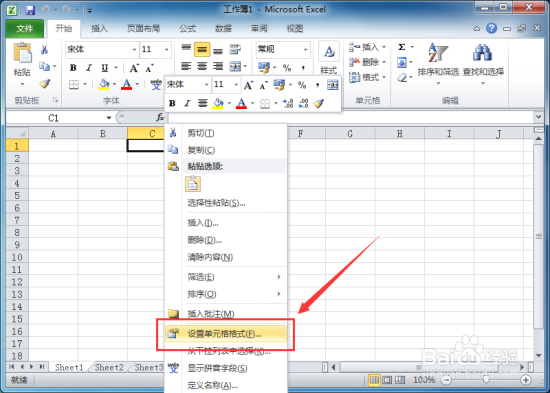This screenshot has height=393, width=550.
Task: Click the fx insert function button
Action: (160, 118)
